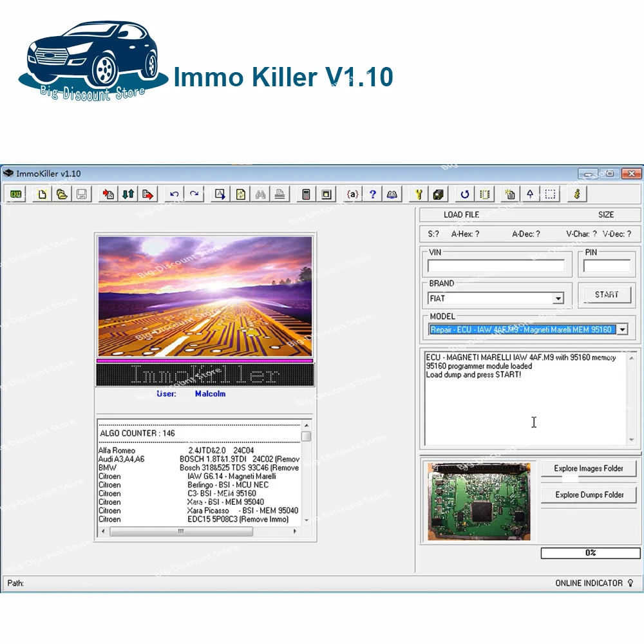Click the greyed Save floppy disk icon
The height and width of the screenshot is (644, 644).
click(82, 194)
